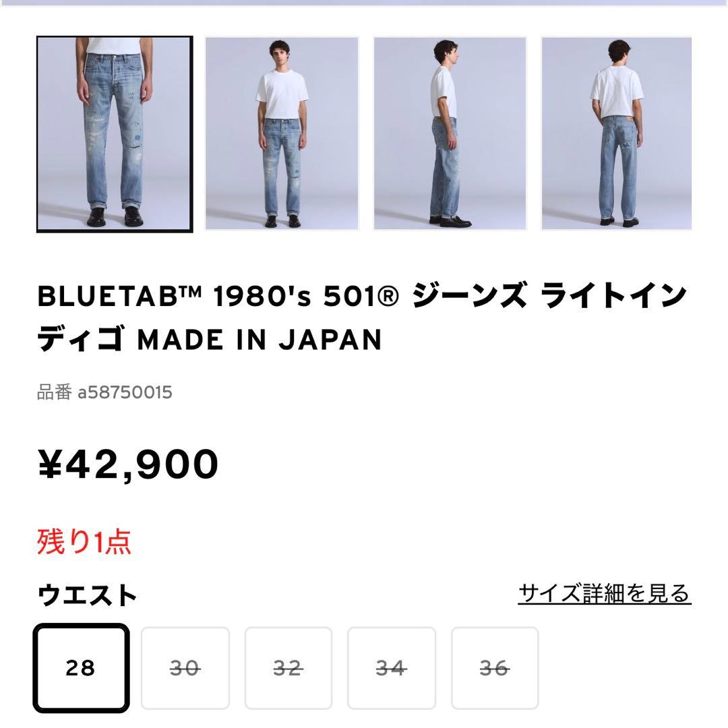The width and height of the screenshot is (728, 728).
Task: Click the sold-out size 32 option
Action: click(289, 667)
